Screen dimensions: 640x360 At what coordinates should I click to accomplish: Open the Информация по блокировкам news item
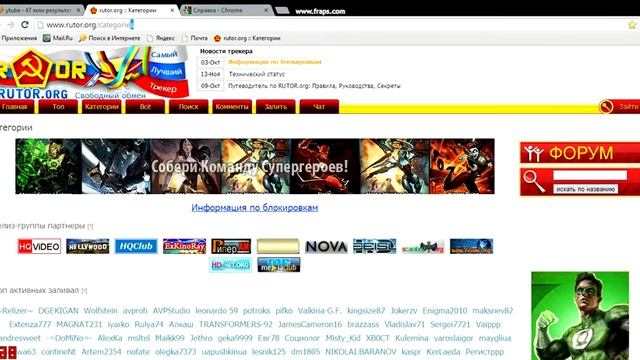click(x=275, y=62)
